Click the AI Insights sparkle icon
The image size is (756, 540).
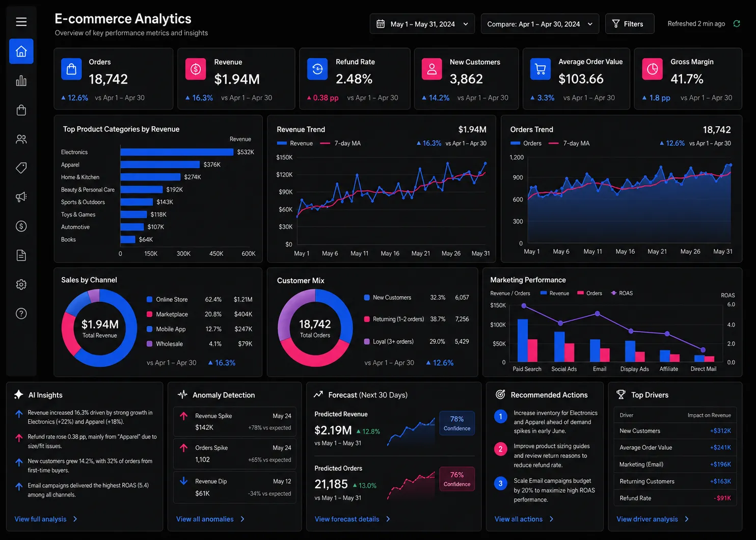[x=19, y=394]
